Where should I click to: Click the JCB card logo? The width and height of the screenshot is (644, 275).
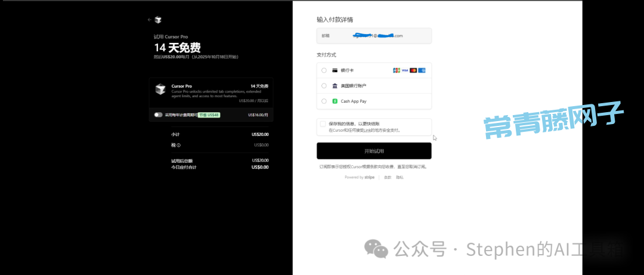pos(397,70)
